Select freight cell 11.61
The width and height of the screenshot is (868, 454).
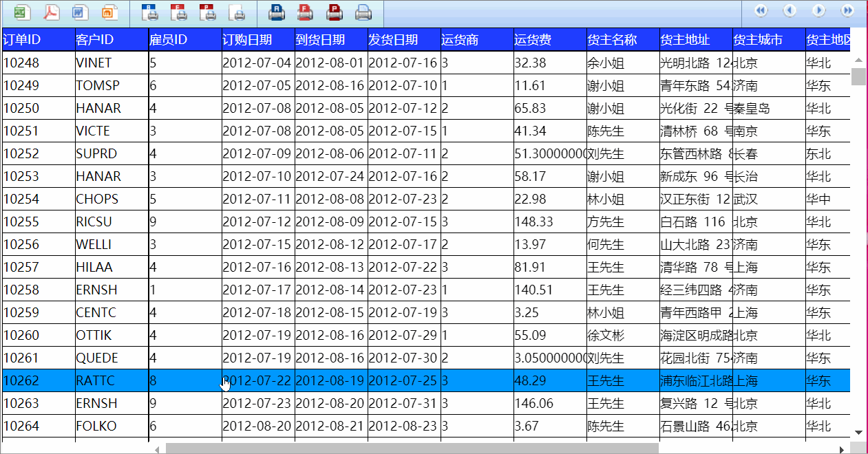(x=550, y=85)
